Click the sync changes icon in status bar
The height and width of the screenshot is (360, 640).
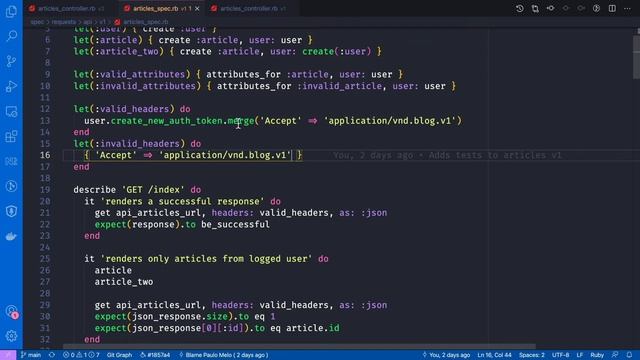[52, 355]
